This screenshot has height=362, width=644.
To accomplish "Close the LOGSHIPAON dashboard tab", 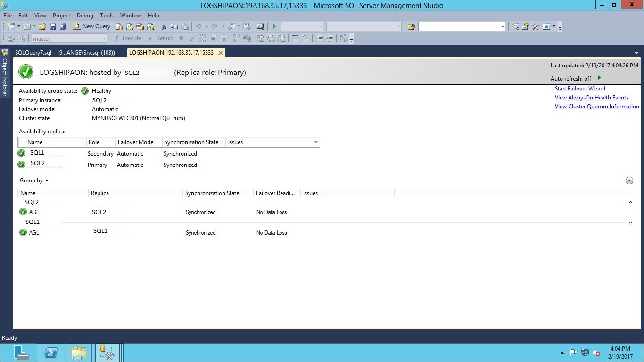I will coord(221,53).
